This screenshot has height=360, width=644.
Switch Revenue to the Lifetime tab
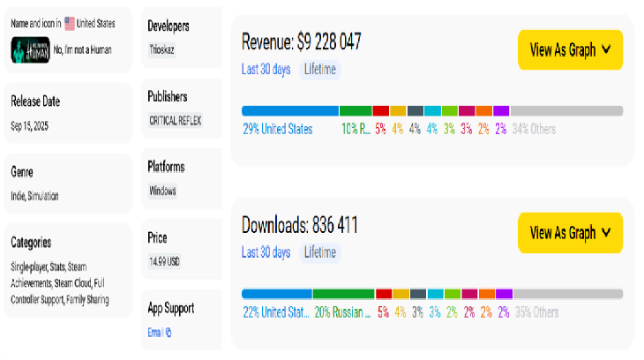pos(319,69)
